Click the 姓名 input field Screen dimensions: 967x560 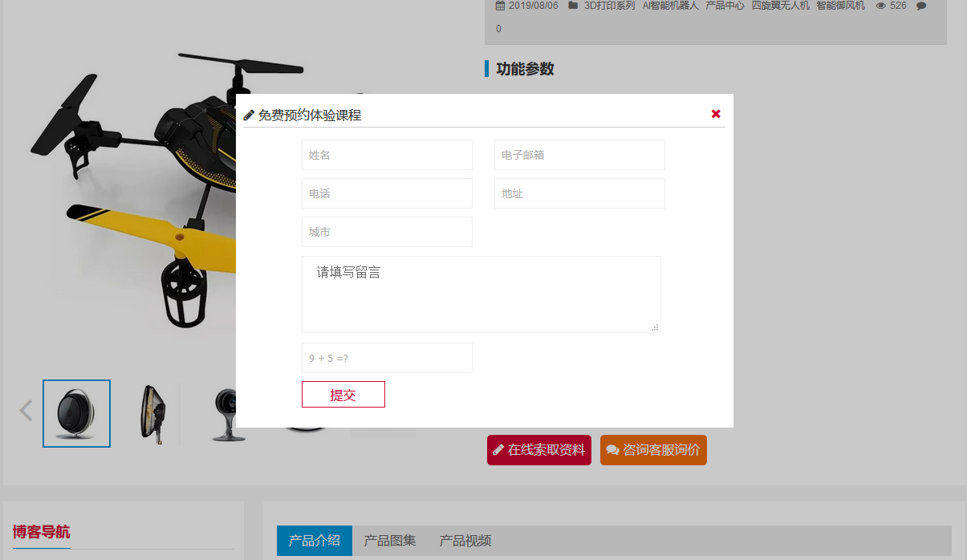click(387, 154)
